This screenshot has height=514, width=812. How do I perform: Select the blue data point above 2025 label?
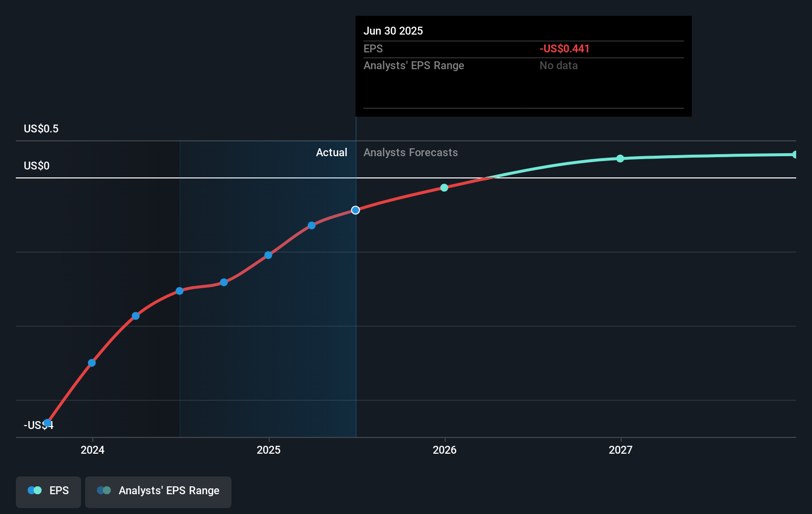pyautogui.click(x=268, y=255)
